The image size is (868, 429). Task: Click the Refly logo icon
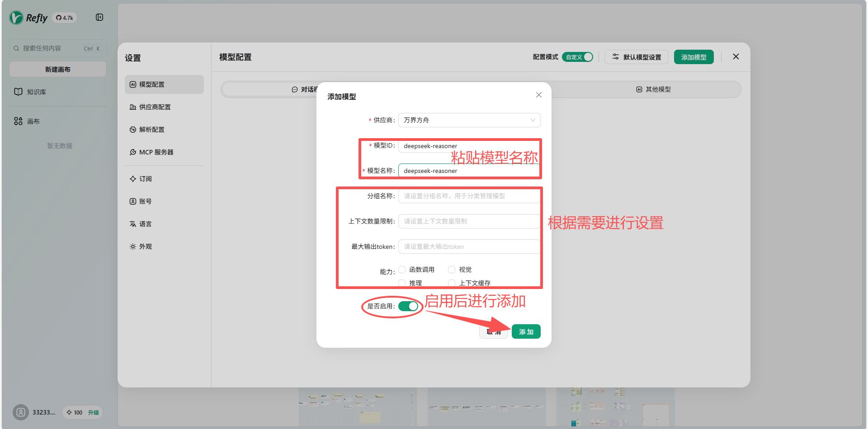[16, 18]
